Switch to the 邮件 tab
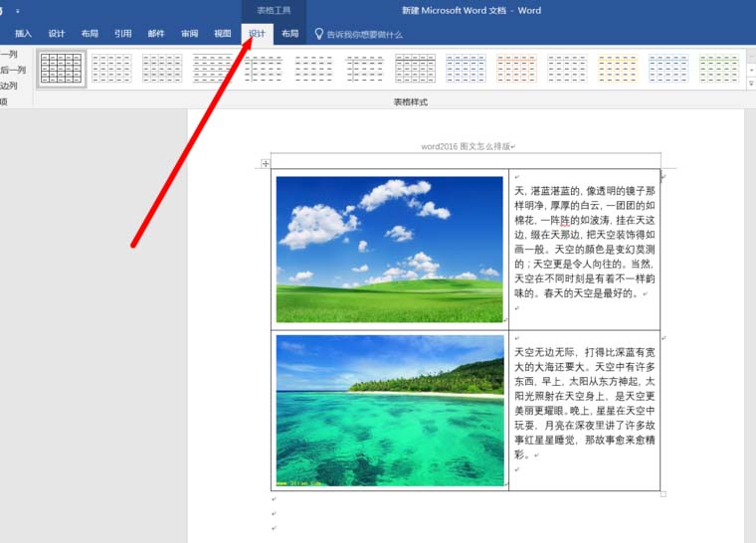This screenshot has height=543, width=756. pyautogui.click(x=156, y=34)
